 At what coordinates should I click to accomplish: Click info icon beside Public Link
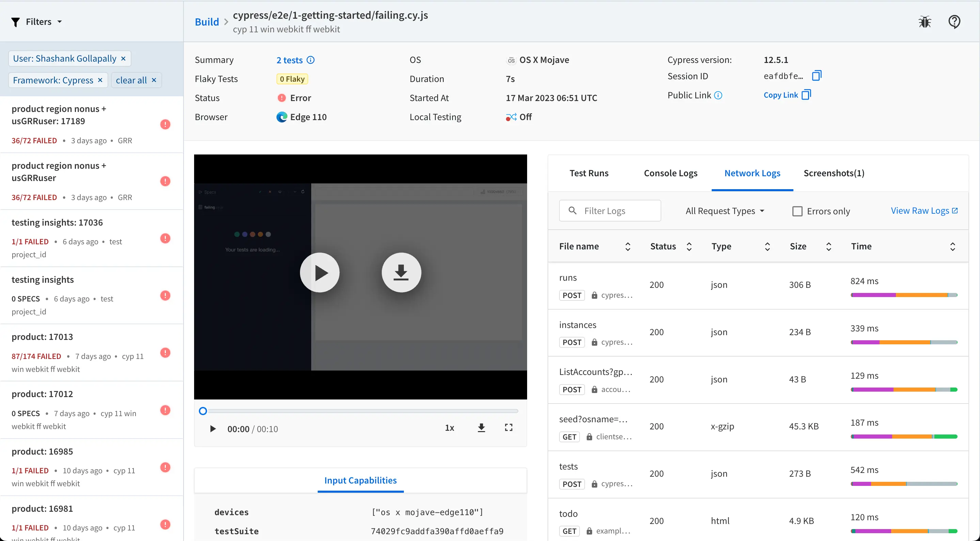click(x=718, y=95)
